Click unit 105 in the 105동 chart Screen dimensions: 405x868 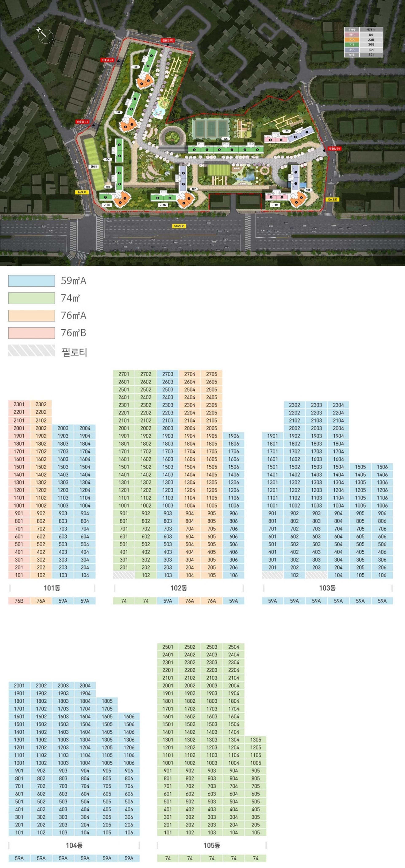[x=255, y=832]
